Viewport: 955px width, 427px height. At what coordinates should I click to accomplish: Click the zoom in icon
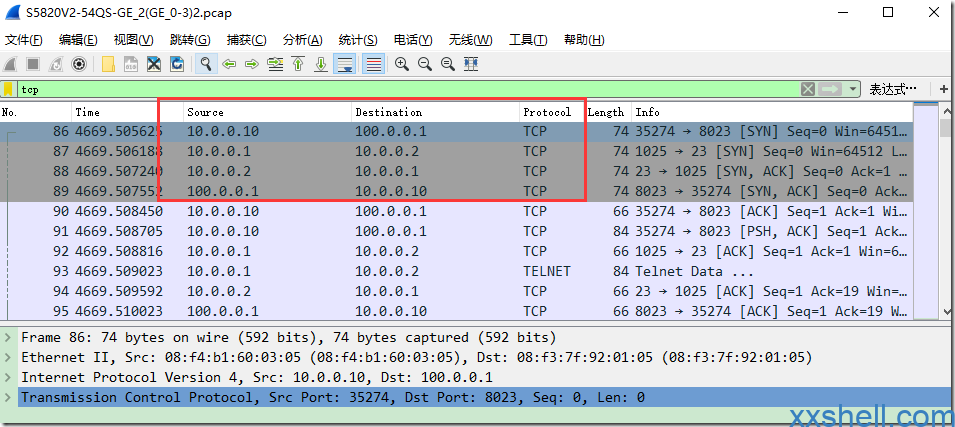401,64
